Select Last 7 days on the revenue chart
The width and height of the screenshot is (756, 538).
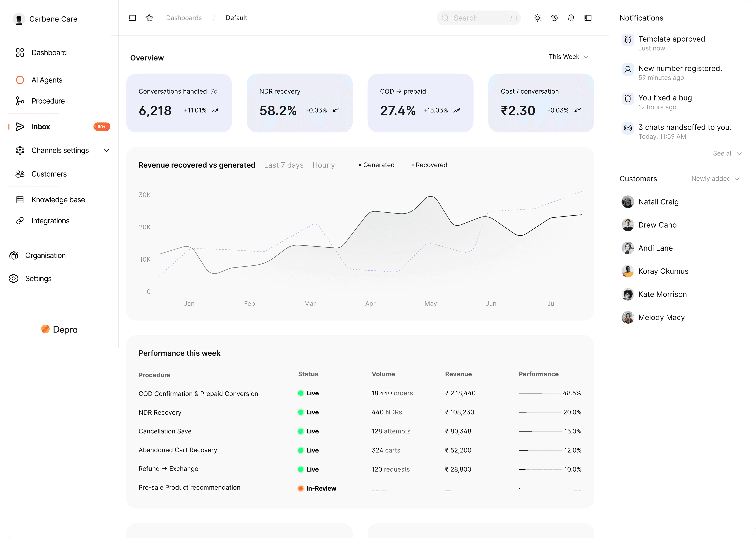pyautogui.click(x=284, y=165)
